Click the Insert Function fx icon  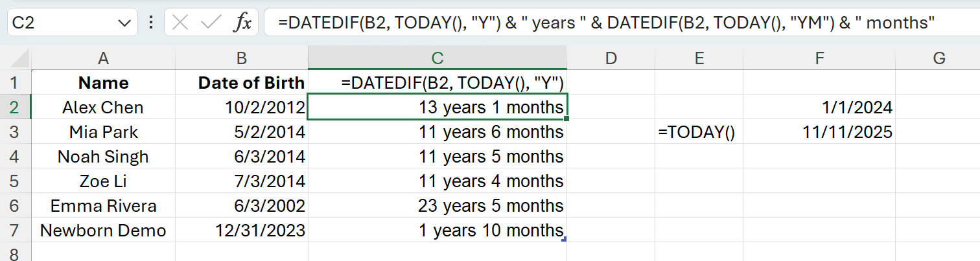pyautogui.click(x=242, y=23)
